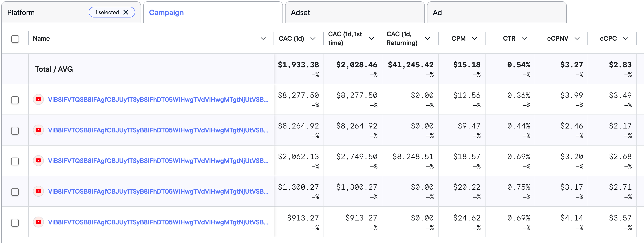Open the eCPC column chevron menu
This screenshot has height=243, width=644.
625,38
